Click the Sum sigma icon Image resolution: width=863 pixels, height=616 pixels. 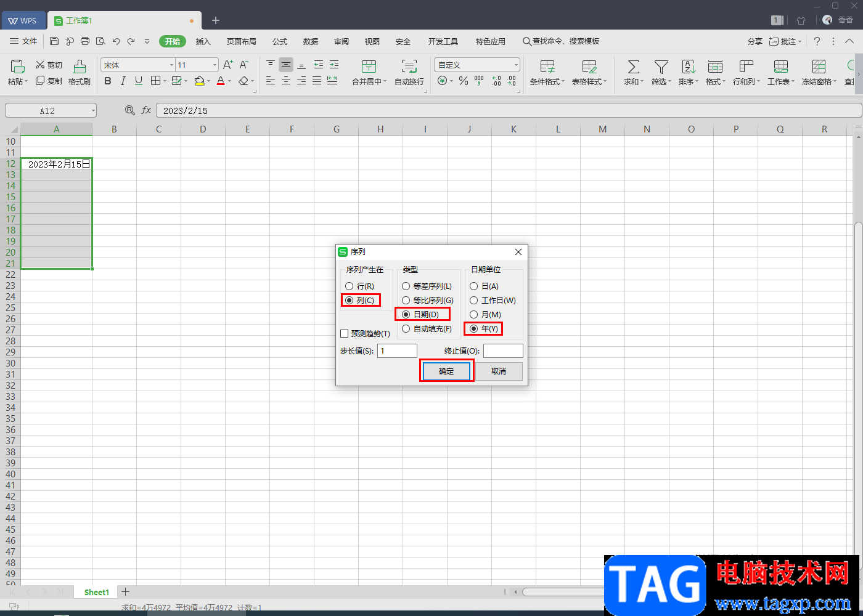pos(633,67)
